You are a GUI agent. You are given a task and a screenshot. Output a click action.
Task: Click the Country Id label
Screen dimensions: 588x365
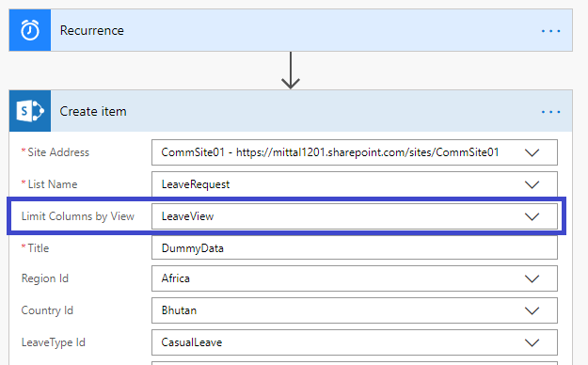point(47,310)
